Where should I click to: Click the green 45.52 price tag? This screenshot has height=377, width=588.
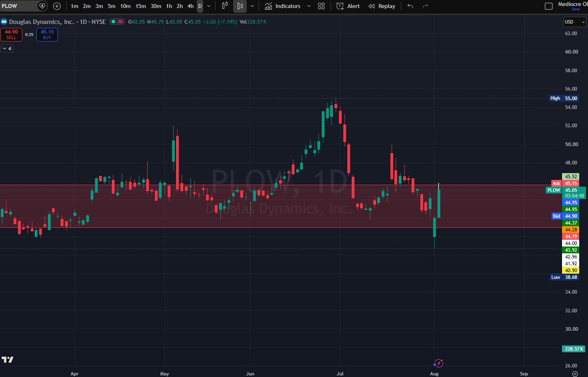(571, 176)
